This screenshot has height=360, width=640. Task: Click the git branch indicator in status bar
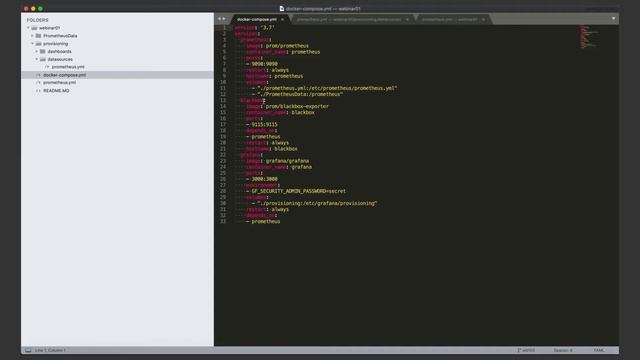click(x=526, y=350)
